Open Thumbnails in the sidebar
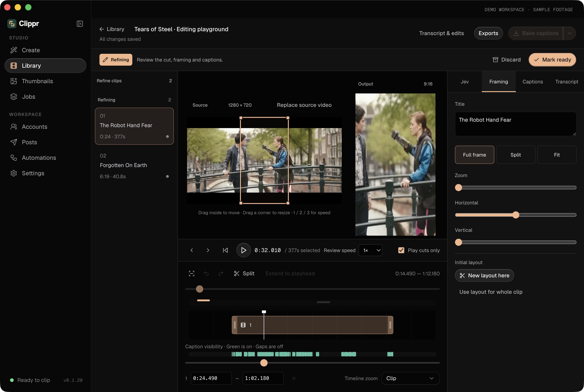Viewport: 584px width, 392px height. coord(45,81)
